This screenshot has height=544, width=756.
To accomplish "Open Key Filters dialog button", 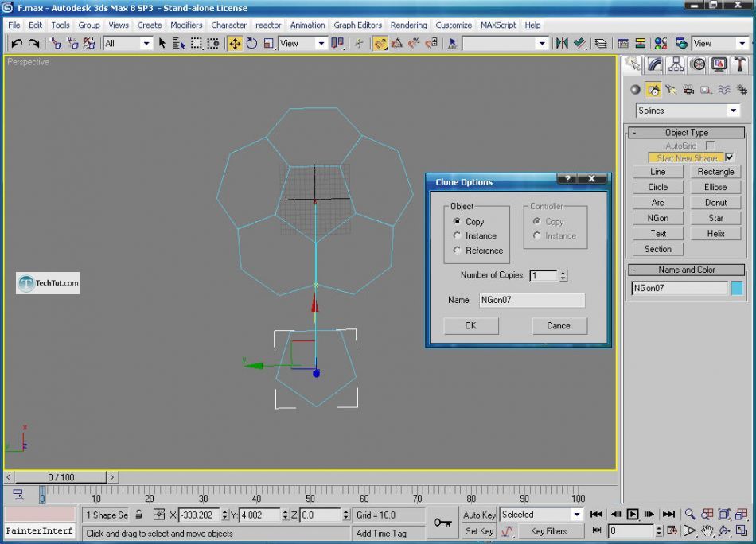I will point(551,531).
